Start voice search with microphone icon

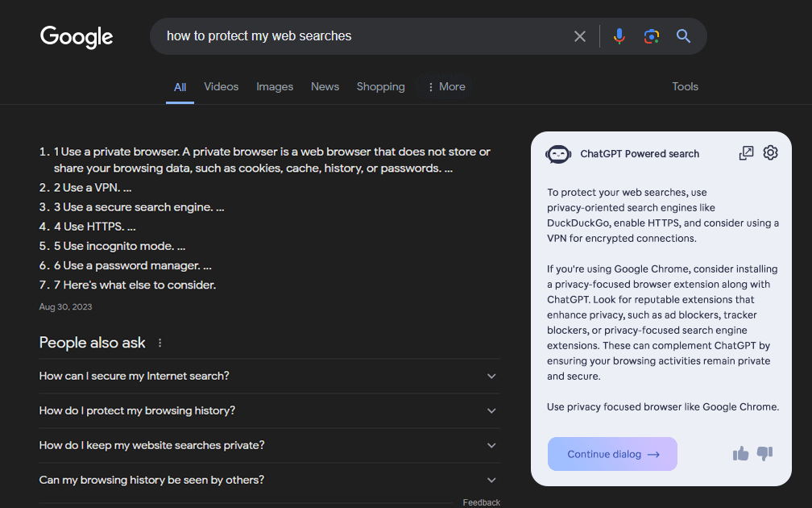tap(619, 36)
